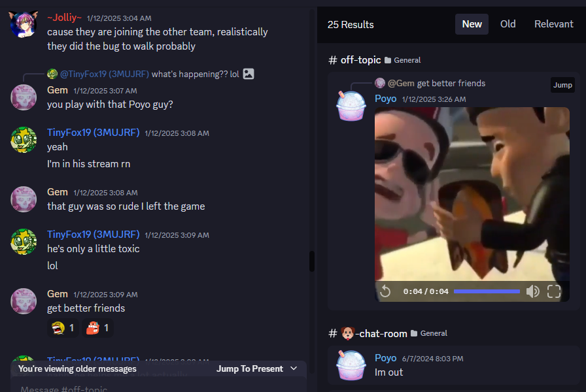586x392 pixels.
Task: Toggle the first emoji reaction on Gem's message
Action: point(63,328)
